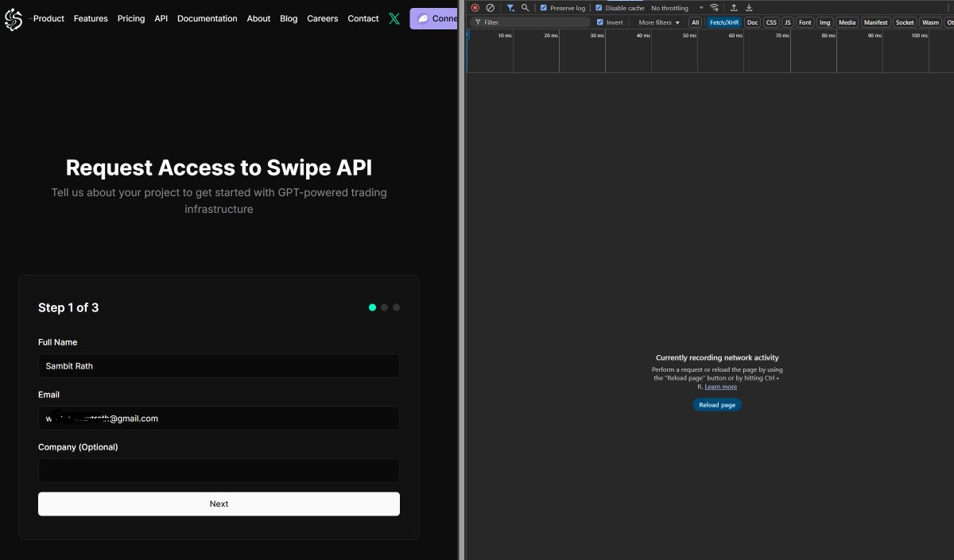Click the purple Connect button
This screenshot has width=954, height=560.
pos(433,18)
